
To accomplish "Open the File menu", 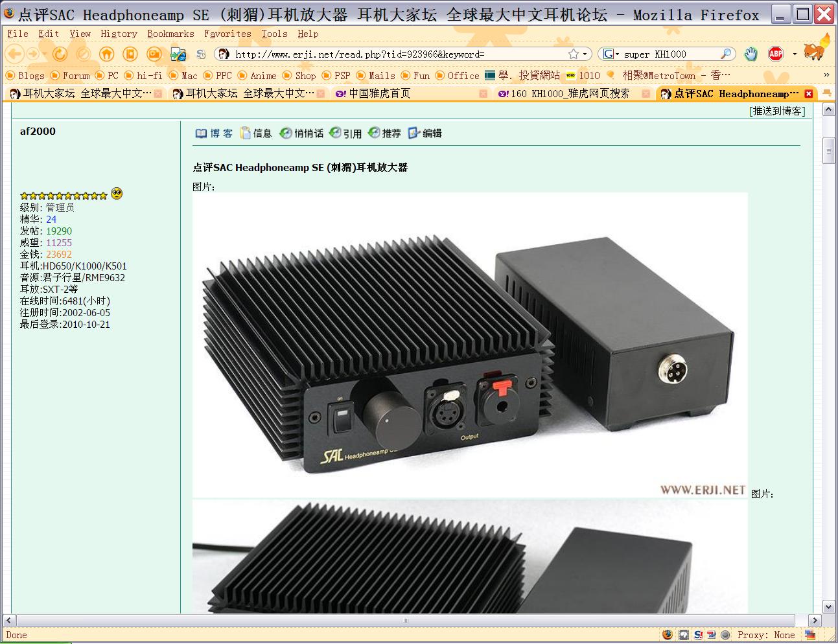I will 17,34.
